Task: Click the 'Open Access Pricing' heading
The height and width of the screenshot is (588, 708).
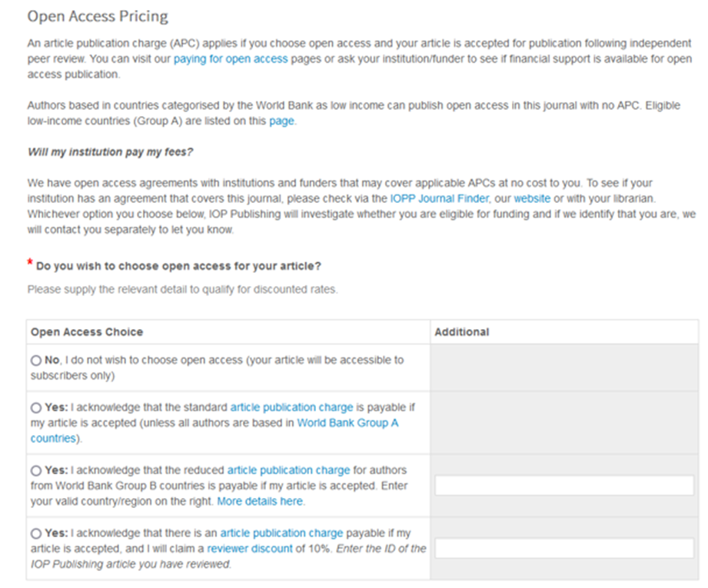Action: click(x=98, y=16)
